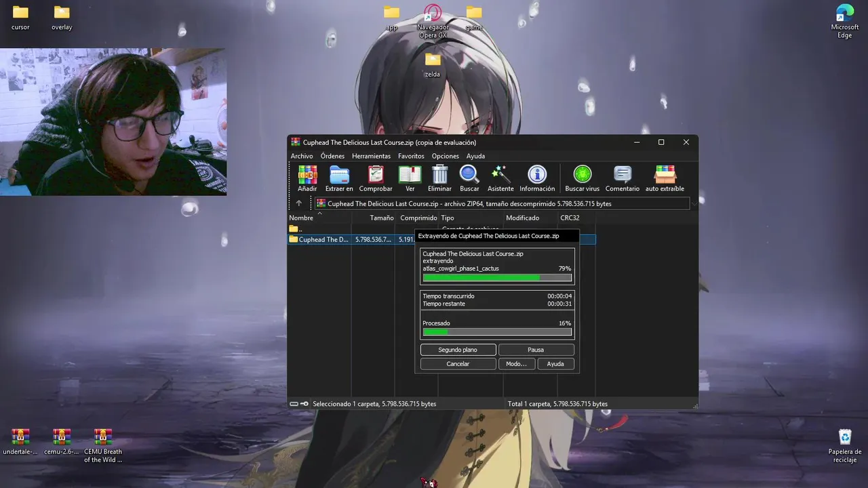The image size is (868, 488).
Task: Sort by the Tamaño column header
Action: click(x=374, y=218)
